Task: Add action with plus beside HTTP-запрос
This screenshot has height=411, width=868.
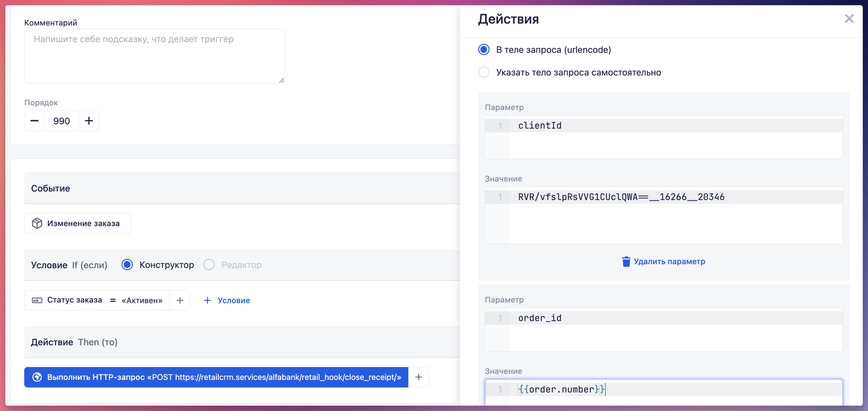Action: pos(418,377)
